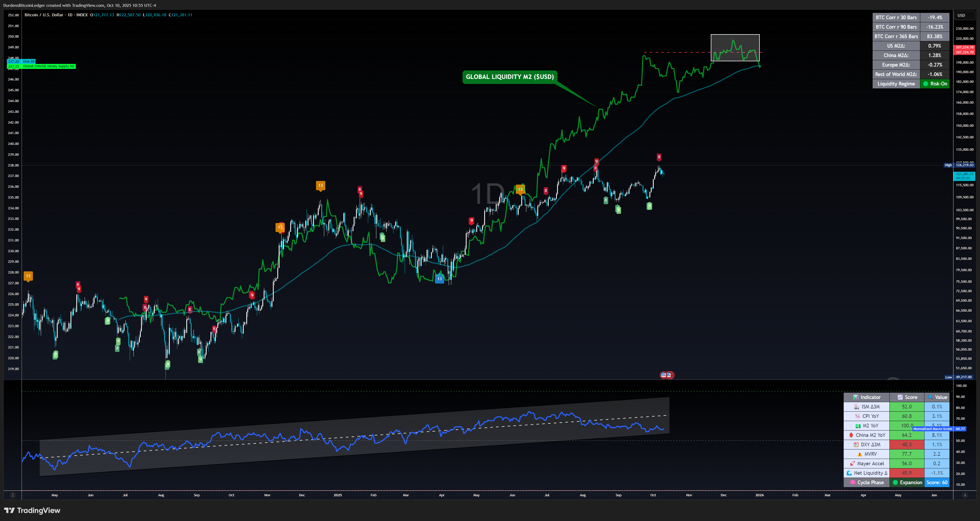The width and height of the screenshot is (980, 521).
Task: Select the EMA 89 indicator label
Action: click(28, 61)
